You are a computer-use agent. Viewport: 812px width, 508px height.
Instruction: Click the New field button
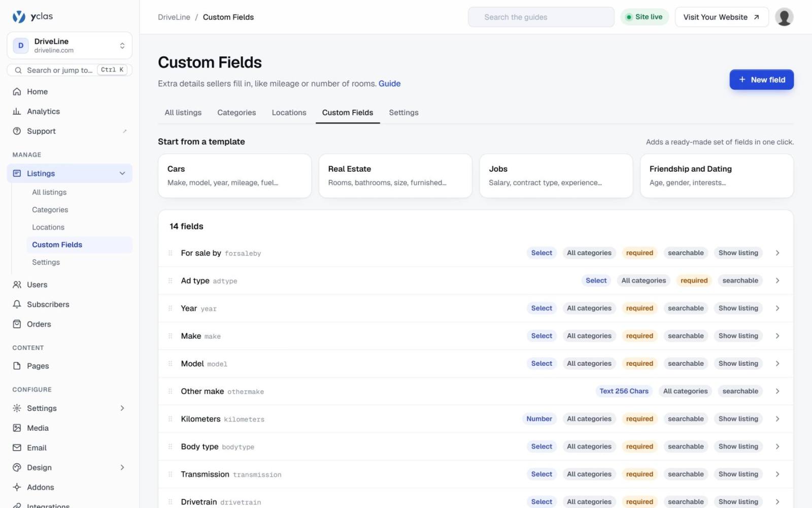761,80
